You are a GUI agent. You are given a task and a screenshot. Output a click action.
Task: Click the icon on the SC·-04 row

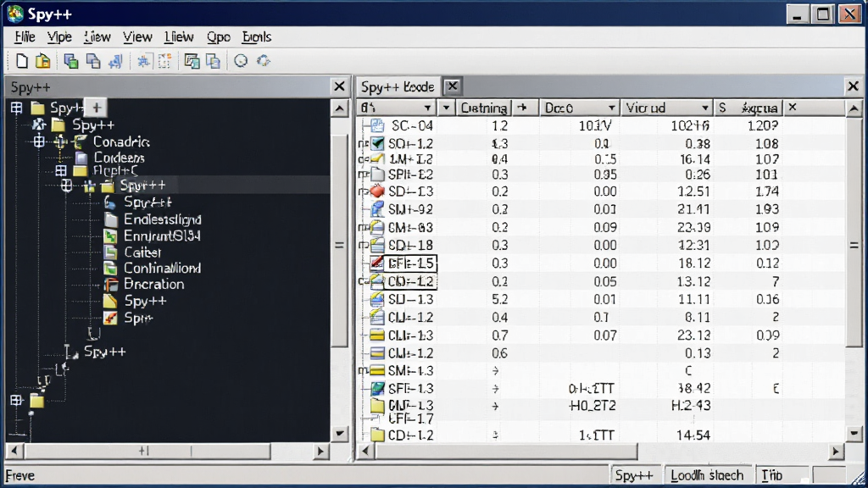click(377, 125)
